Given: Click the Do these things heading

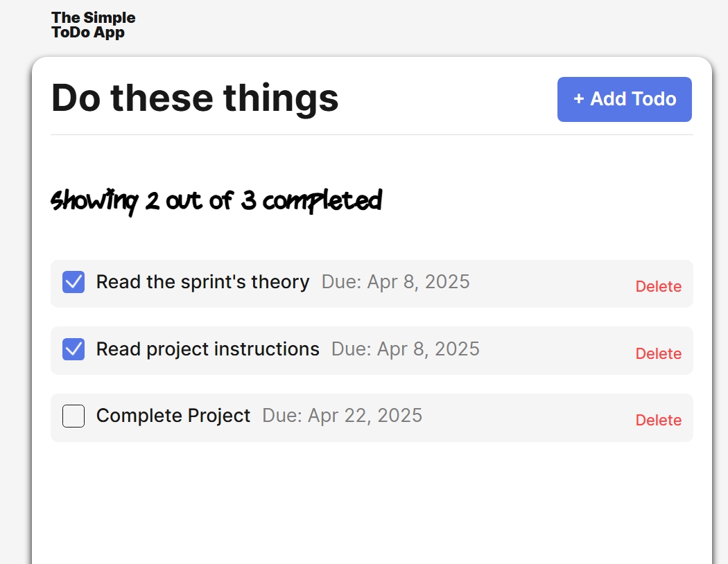Looking at the screenshot, I should point(196,98).
